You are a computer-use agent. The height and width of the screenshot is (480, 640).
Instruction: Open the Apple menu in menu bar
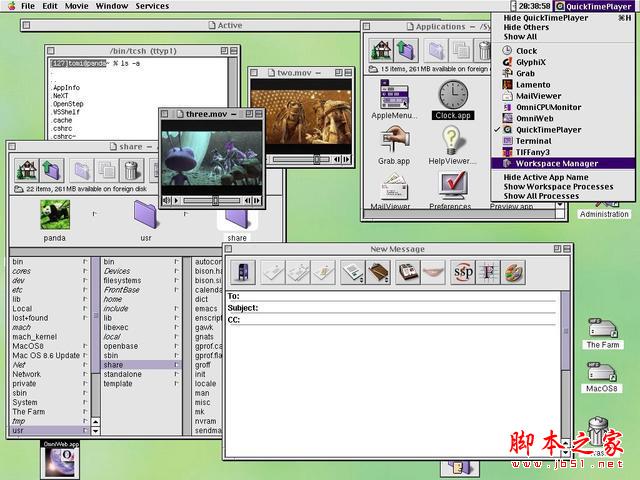click(11, 6)
